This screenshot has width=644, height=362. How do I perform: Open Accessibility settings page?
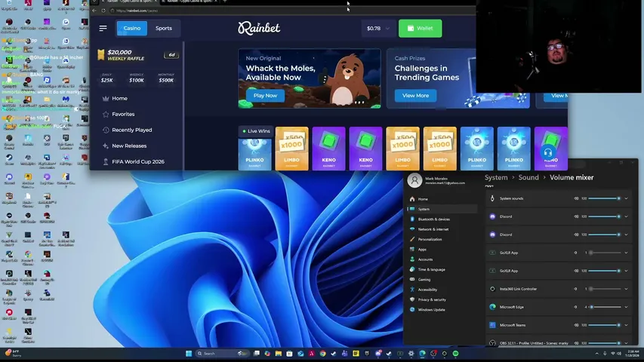(427, 290)
